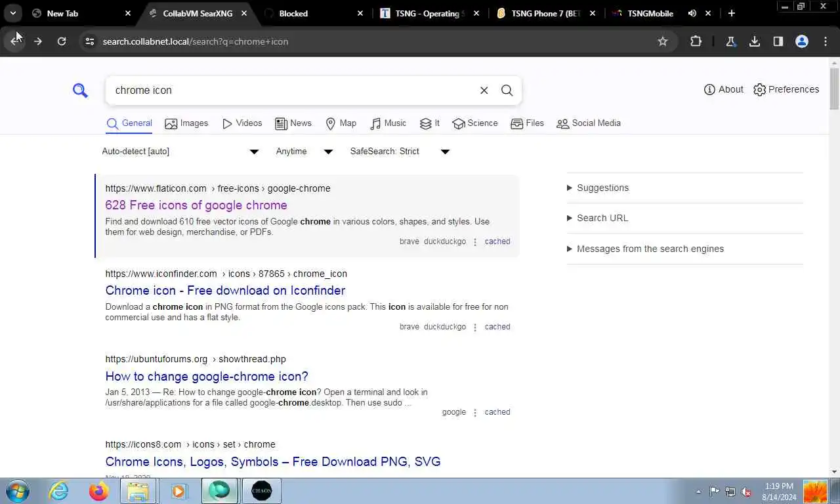The height and width of the screenshot is (504, 840).
Task: Expand Messages from the search engines
Action: [645, 249]
